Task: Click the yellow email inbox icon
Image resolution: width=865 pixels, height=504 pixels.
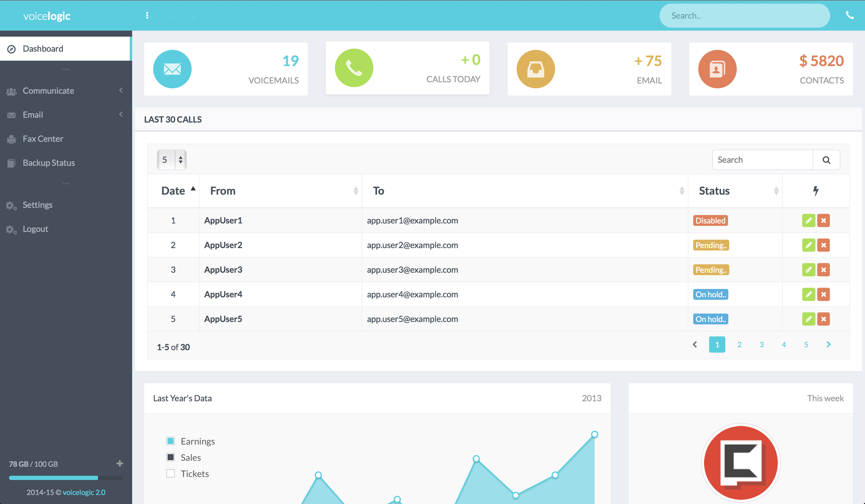Action: 536,69
